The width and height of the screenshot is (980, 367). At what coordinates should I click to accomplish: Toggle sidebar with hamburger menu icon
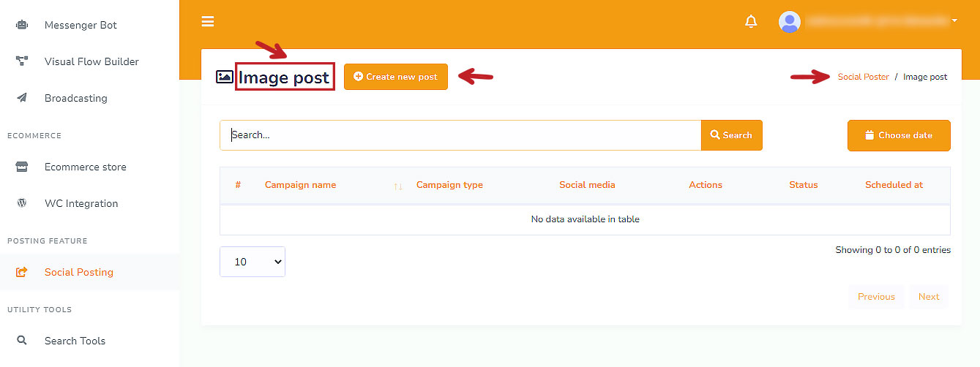tap(208, 21)
